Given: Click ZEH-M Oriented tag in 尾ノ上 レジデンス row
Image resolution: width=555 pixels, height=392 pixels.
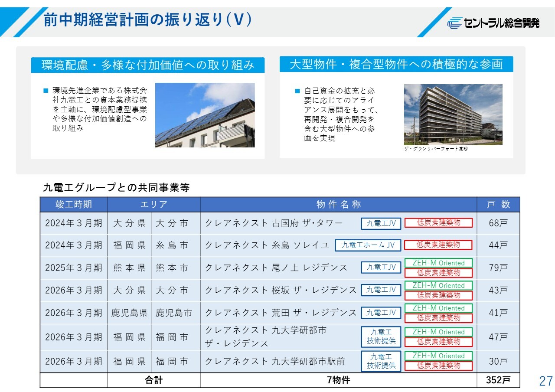Looking at the screenshot, I should click(x=438, y=263).
